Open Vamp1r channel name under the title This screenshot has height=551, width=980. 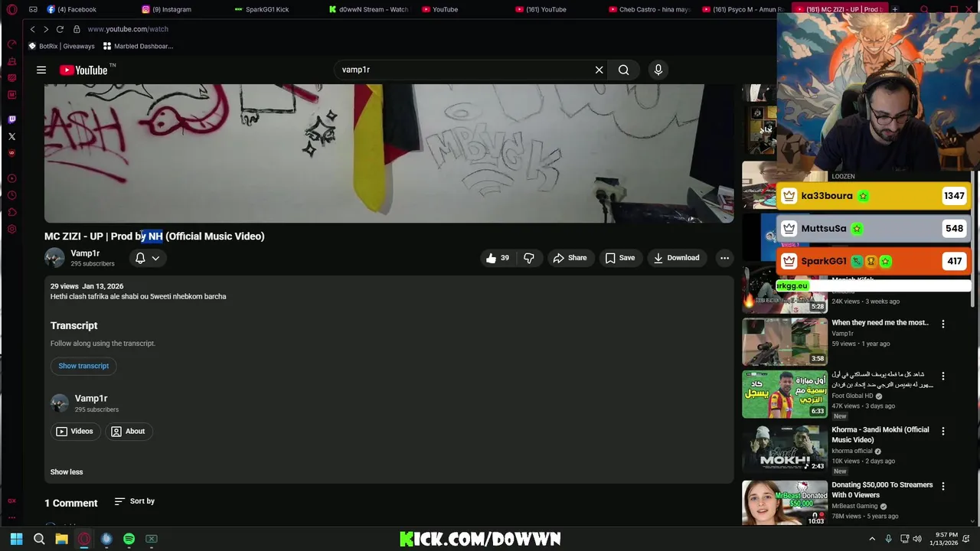coord(85,253)
